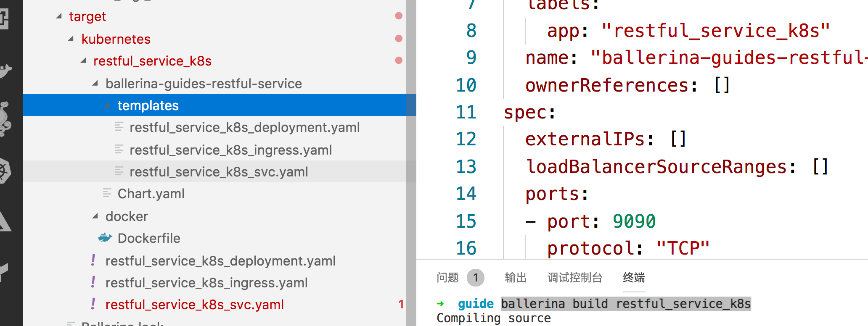Screen dimensions: 868x326
Task: Click the problems count badge 1
Action: point(476,278)
